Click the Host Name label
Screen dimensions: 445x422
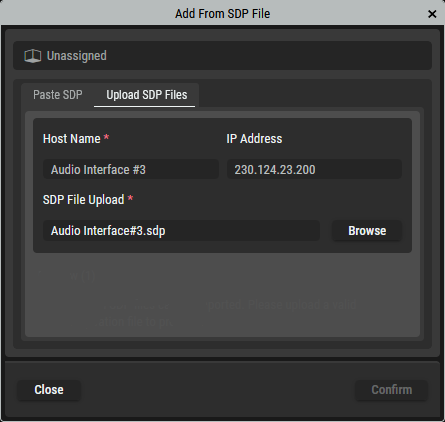tap(72, 139)
